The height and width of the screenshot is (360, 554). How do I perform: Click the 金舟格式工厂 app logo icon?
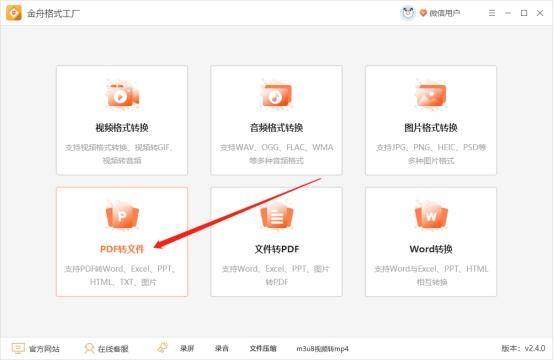(x=13, y=13)
